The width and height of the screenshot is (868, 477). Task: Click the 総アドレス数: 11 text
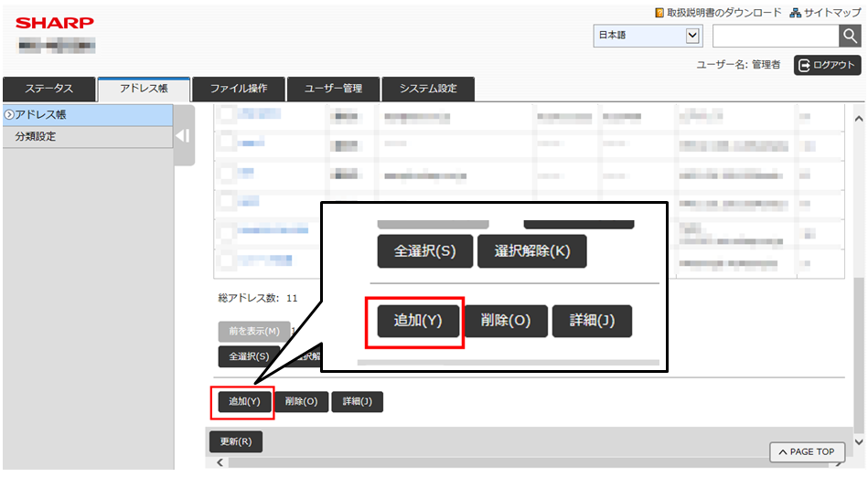point(258,298)
